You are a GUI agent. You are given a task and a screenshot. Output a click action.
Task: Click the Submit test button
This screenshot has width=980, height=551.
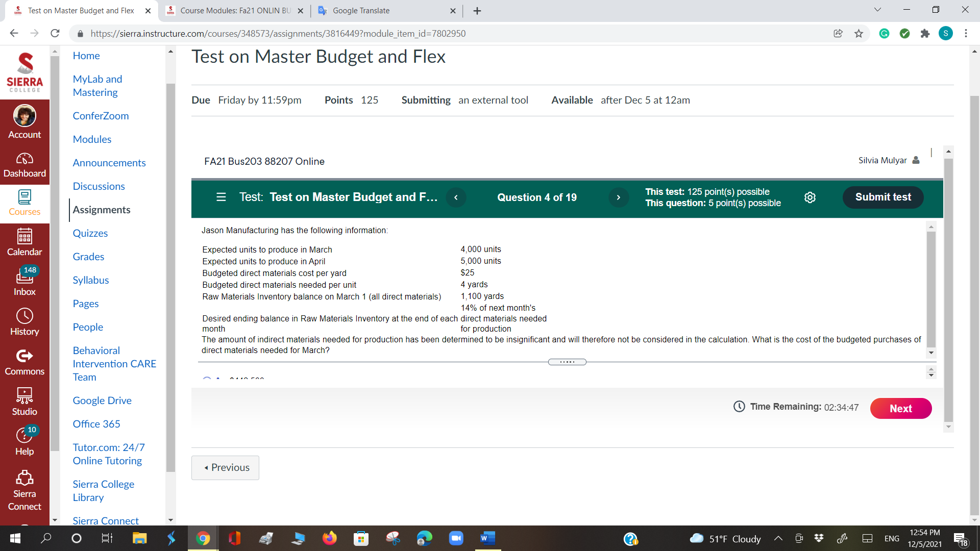(x=883, y=197)
